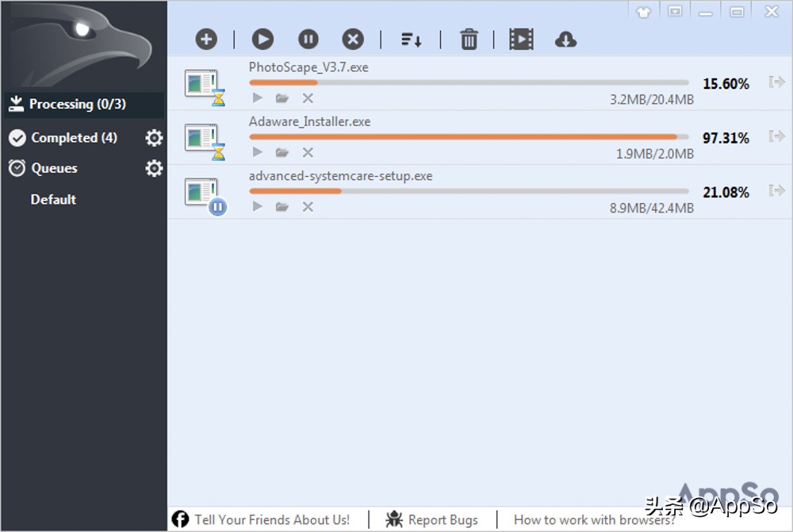This screenshot has width=793, height=532.
Task: Start all downloads from toolbar play icon
Action: coord(262,39)
